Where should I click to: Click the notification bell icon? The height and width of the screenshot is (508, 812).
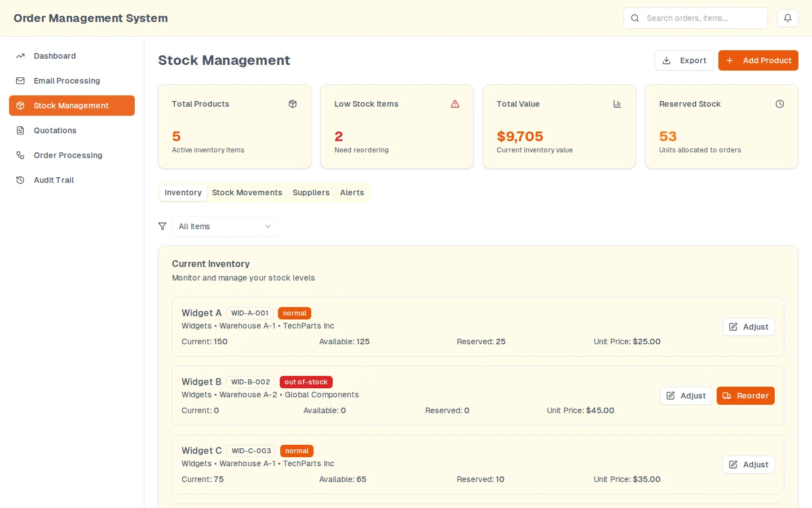coord(788,18)
